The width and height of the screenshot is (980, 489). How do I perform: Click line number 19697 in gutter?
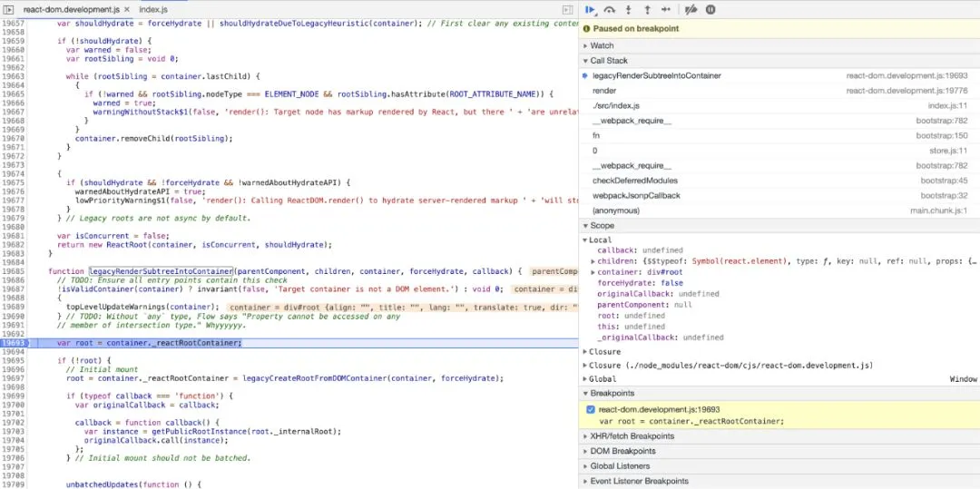13,378
